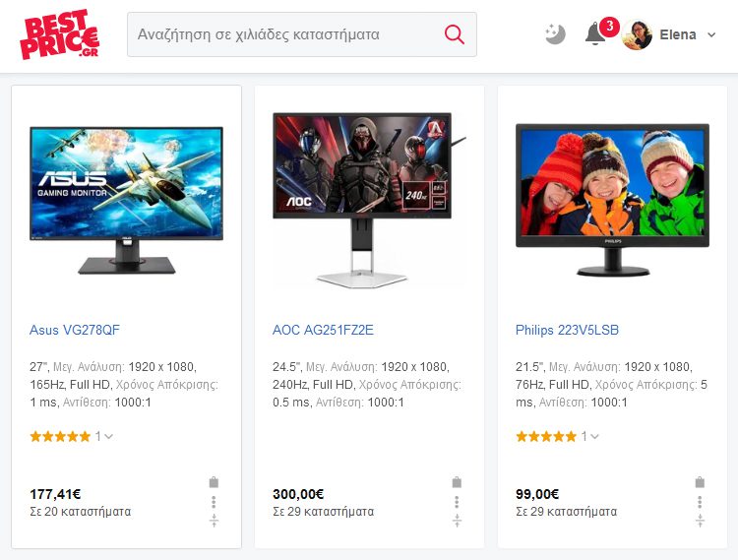Image resolution: width=738 pixels, height=560 pixels.
Task: Open the Asus VG278QF product link
Action: (x=75, y=330)
